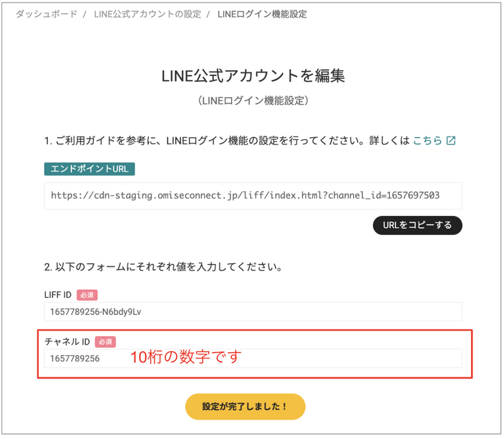Click step 1 guide instruction text
Viewport: 504px width, 439px height.
coord(227,141)
